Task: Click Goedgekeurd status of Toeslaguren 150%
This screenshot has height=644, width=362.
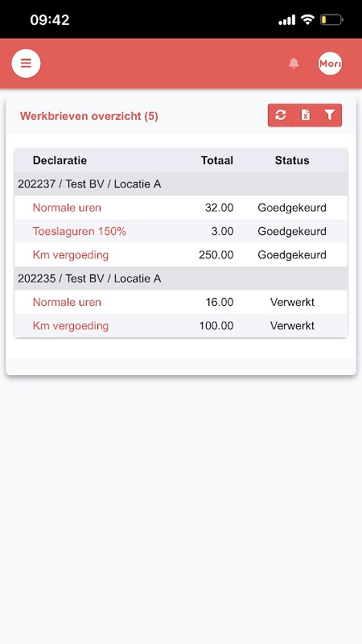Action: point(292,231)
